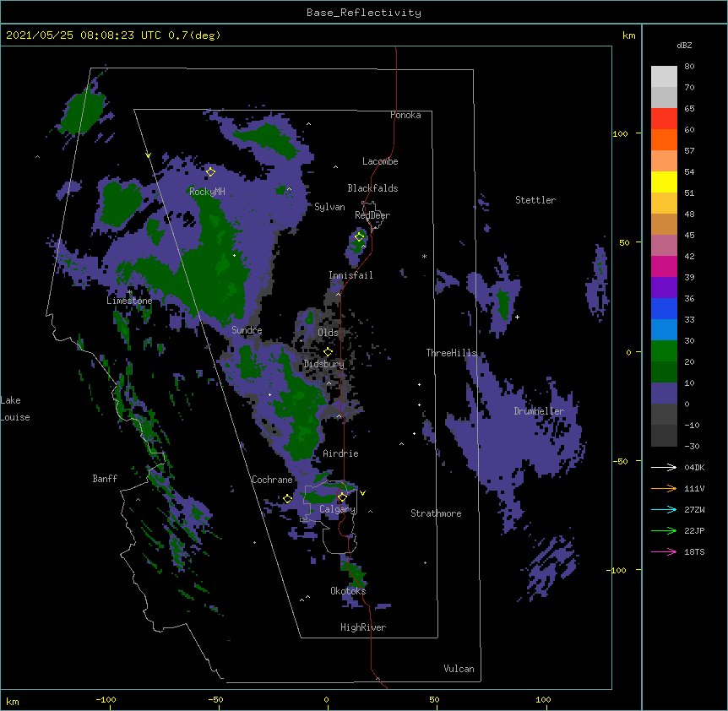Click the HighRiver label
This screenshot has height=711, width=728.
tap(363, 627)
